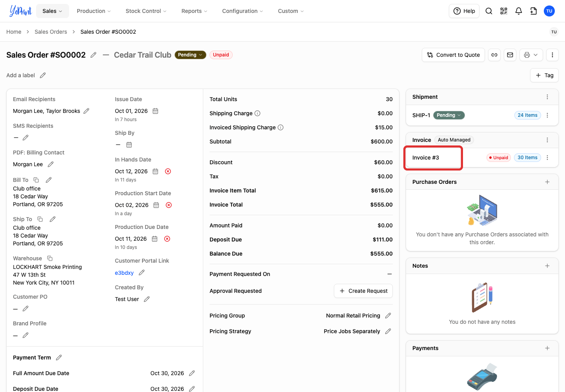Open calendar for Issue Date

click(x=155, y=111)
